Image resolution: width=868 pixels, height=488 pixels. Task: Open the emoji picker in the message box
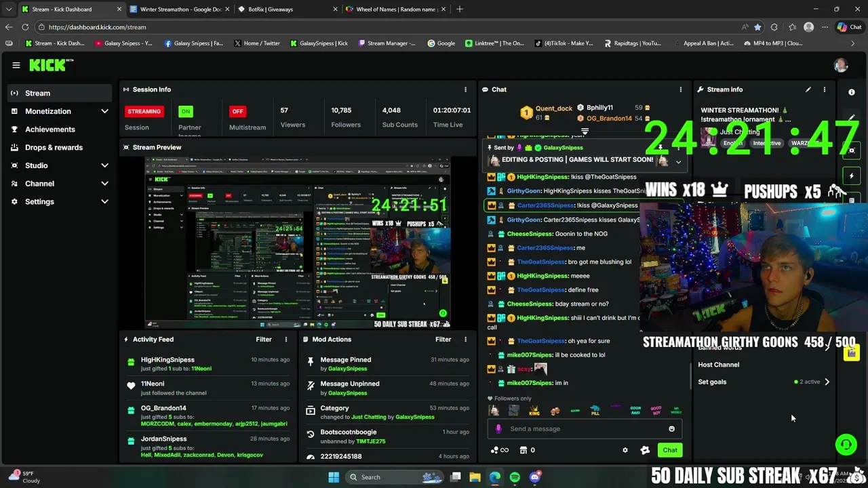coord(671,428)
